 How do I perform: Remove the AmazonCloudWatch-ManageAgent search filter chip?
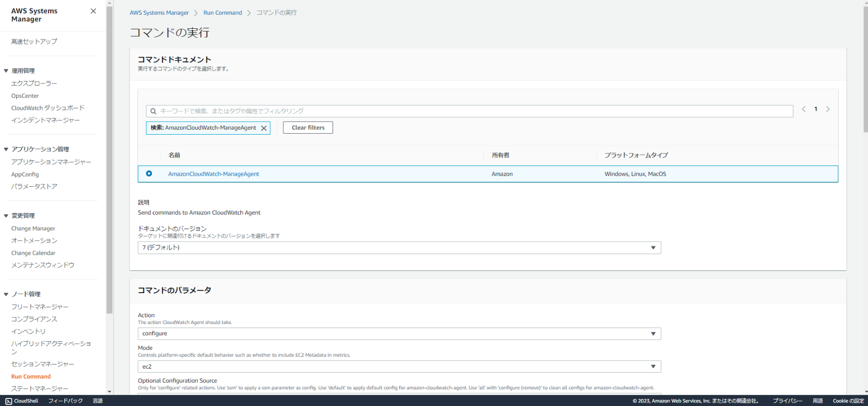tap(264, 128)
